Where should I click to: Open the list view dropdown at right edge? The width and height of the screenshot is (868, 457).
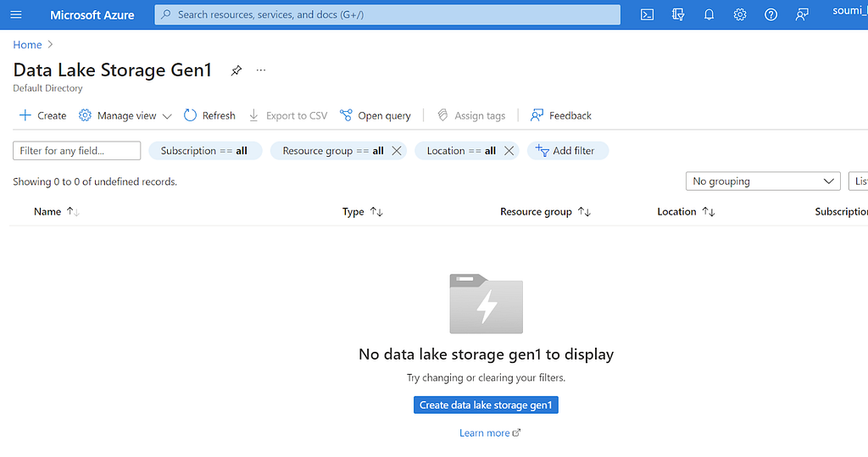coord(859,181)
